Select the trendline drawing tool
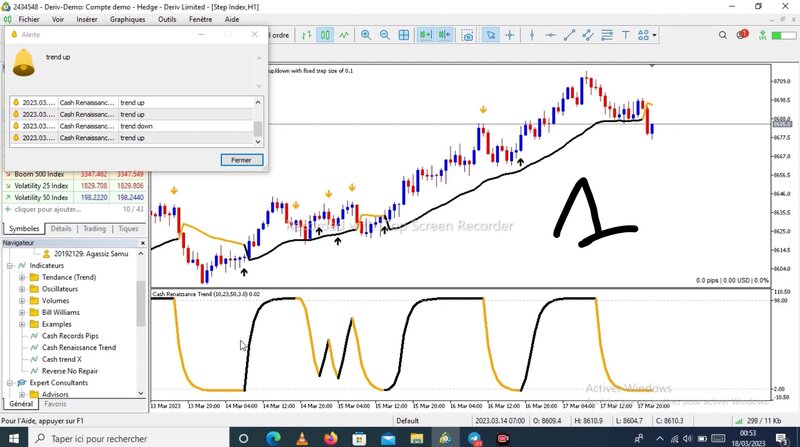 click(x=569, y=35)
